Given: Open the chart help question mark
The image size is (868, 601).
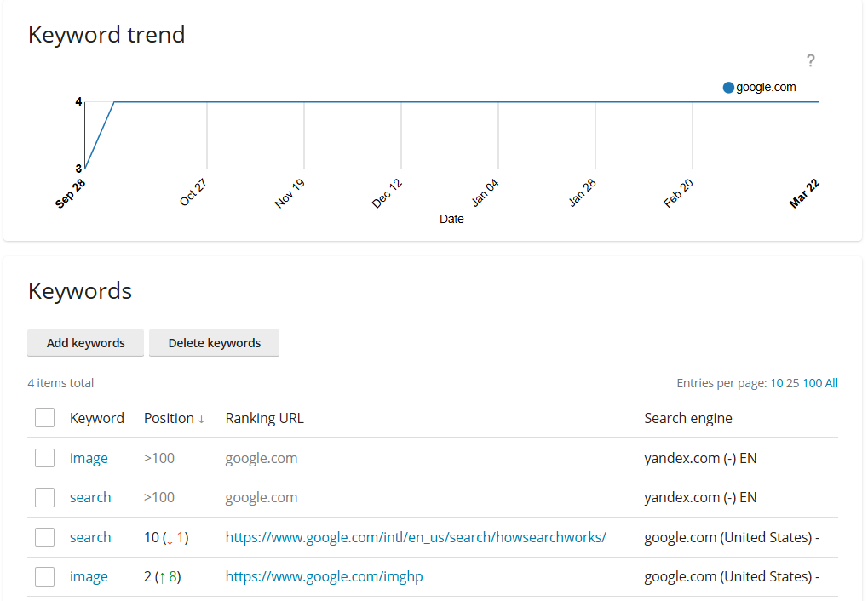Looking at the screenshot, I should 810,60.
